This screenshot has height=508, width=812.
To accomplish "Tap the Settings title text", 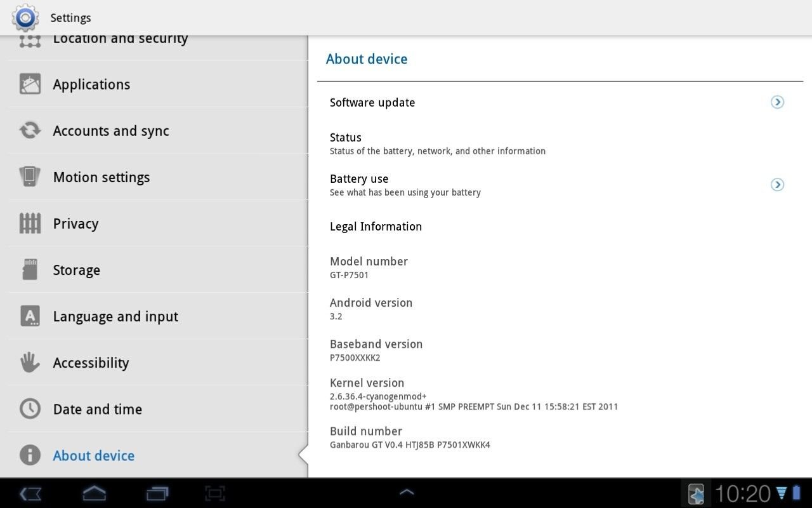I will [x=70, y=18].
